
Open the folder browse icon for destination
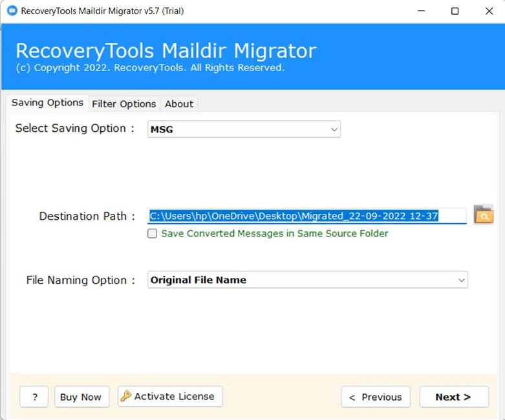[x=483, y=215]
